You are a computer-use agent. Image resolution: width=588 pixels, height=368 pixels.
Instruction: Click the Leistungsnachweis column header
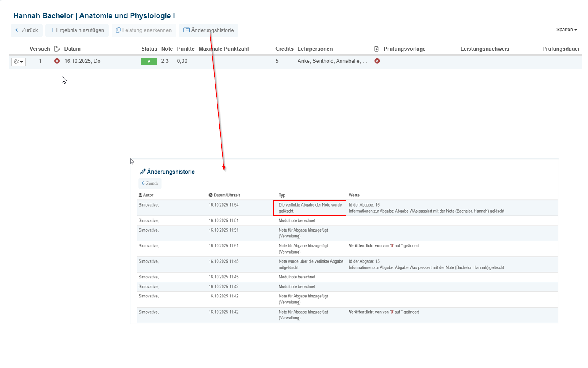pos(485,49)
